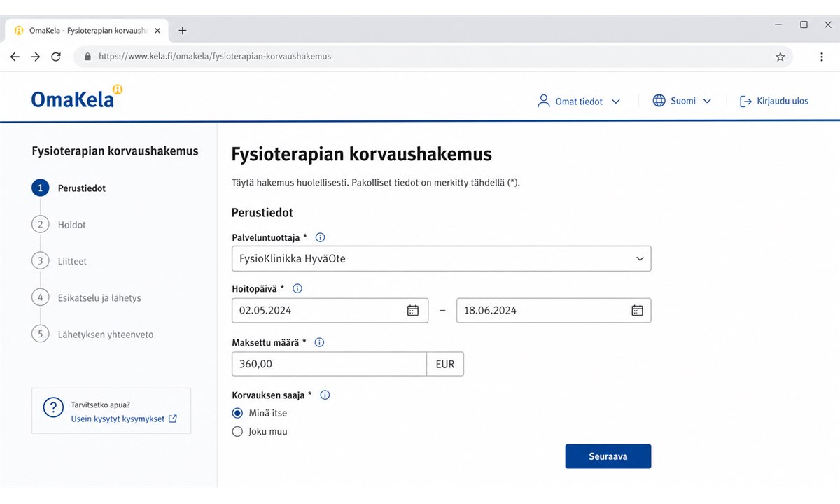Click the Perustiedot section heading
This screenshot has height=504, width=840.
click(x=262, y=212)
